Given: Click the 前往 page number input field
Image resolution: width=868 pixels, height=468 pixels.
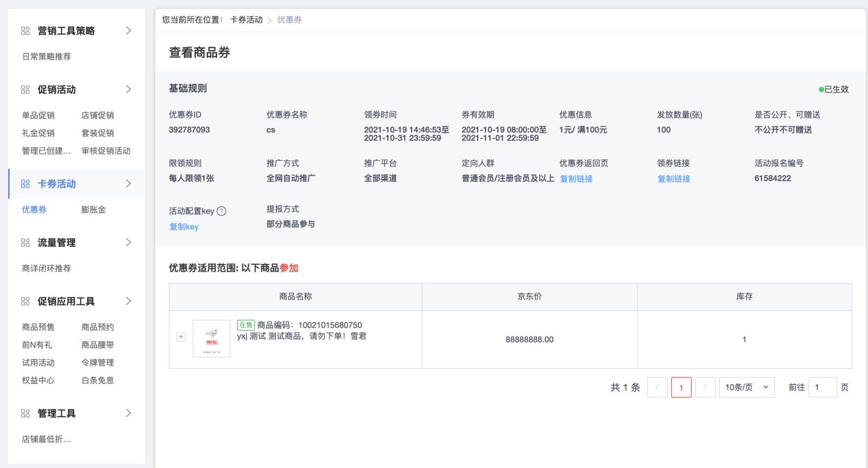Looking at the screenshot, I should pos(823,387).
